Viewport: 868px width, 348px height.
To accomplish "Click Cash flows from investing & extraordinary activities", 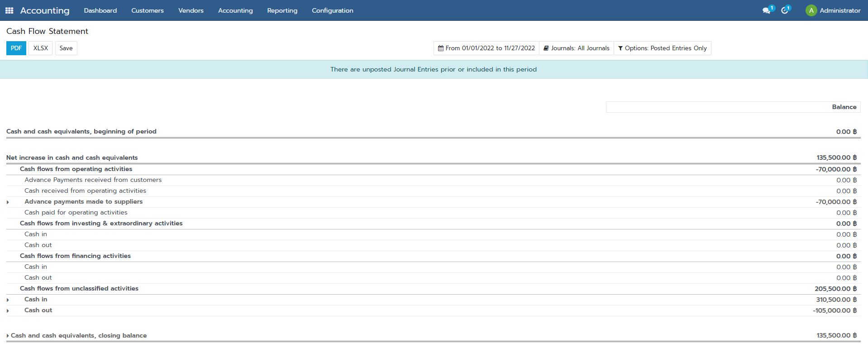I will pos(101,223).
